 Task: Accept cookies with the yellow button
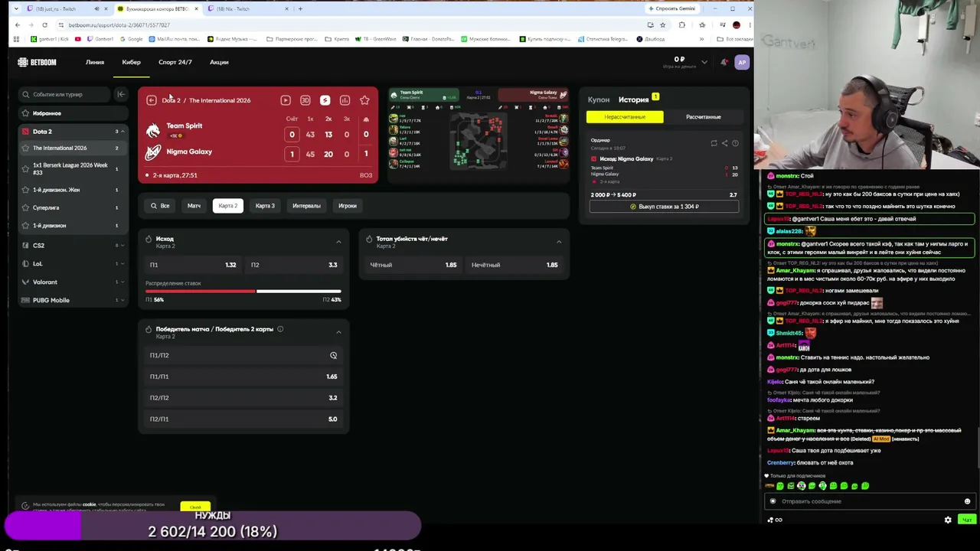195,507
